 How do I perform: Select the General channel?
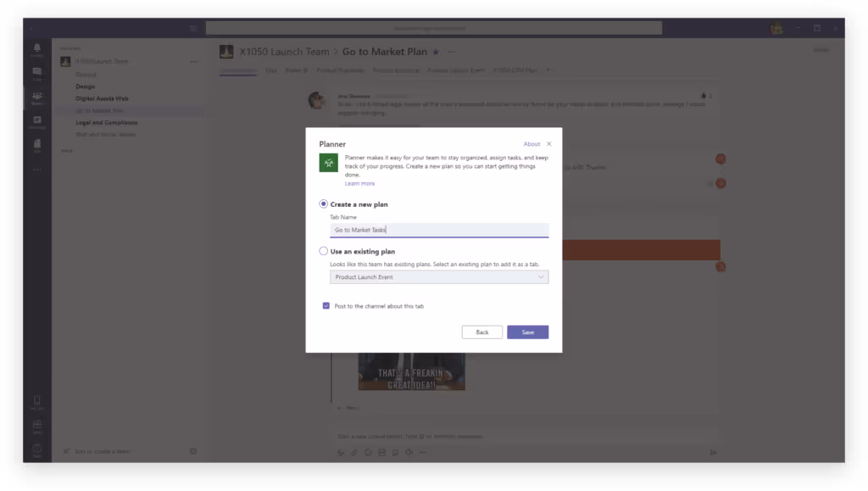(x=86, y=74)
